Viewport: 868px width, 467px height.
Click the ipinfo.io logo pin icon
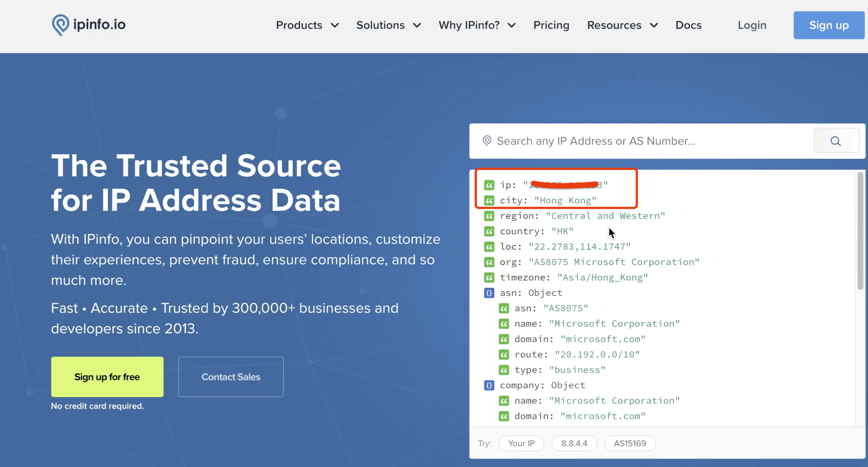tap(60, 25)
